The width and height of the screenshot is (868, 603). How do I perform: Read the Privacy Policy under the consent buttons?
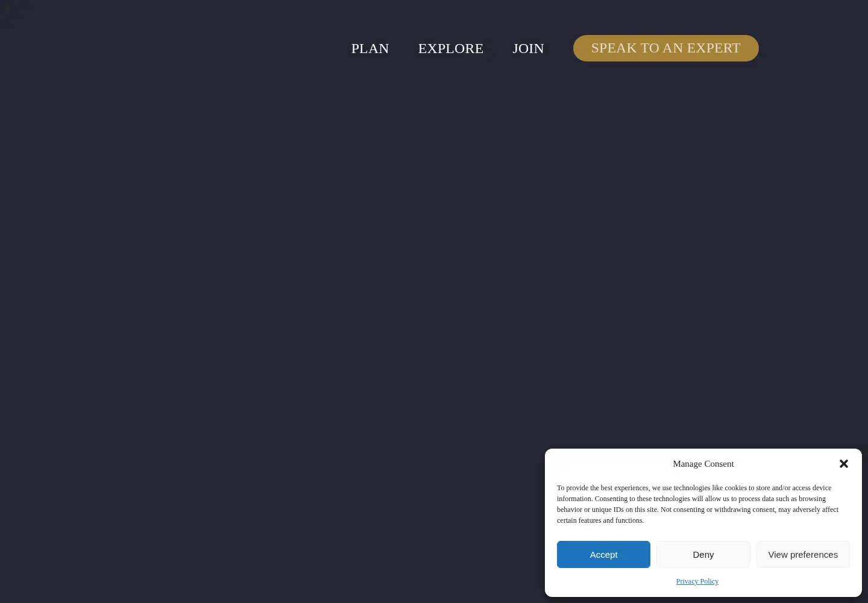click(697, 581)
